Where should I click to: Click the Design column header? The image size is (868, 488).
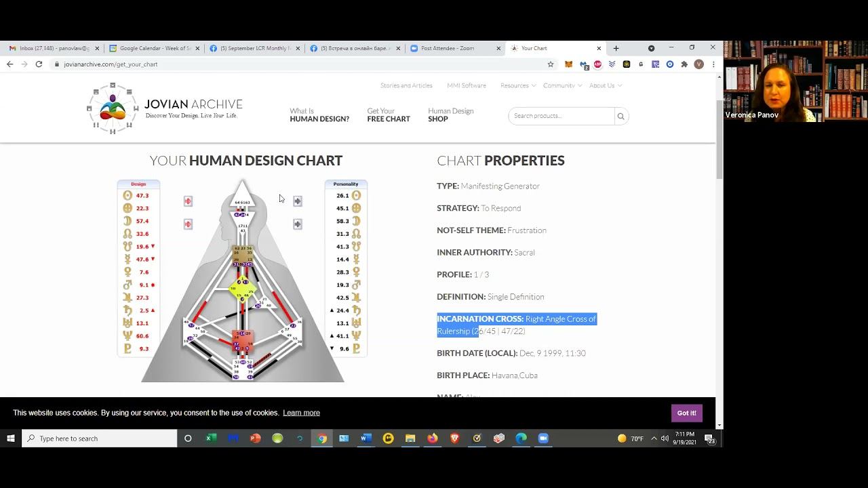point(138,184)
